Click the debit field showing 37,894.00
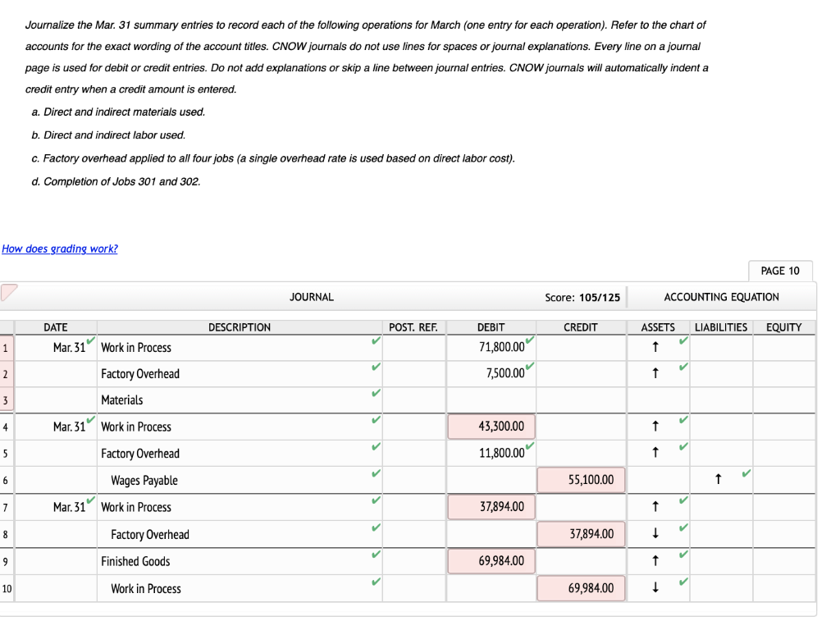This screenshot has height=630, width=840. (491, 507)
